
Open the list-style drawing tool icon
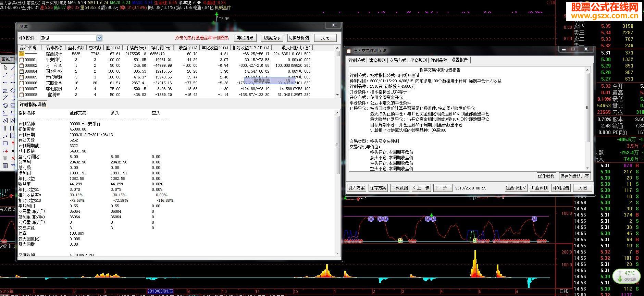point(5,166)
